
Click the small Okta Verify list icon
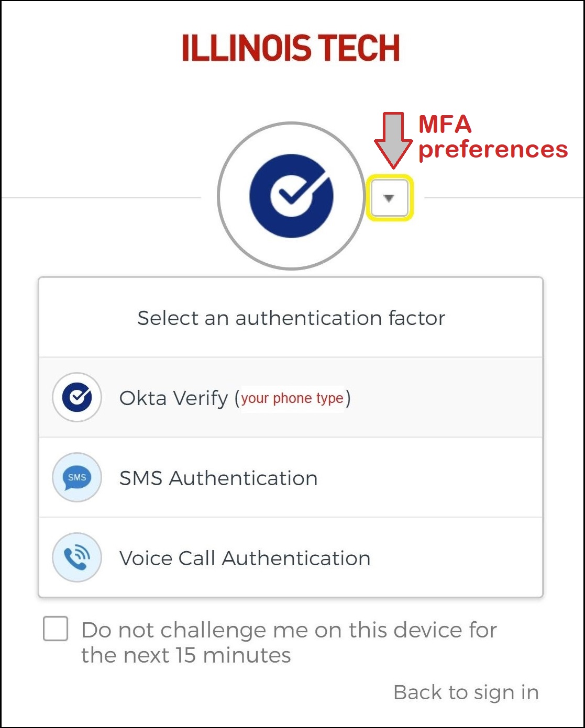pos(76,398)
